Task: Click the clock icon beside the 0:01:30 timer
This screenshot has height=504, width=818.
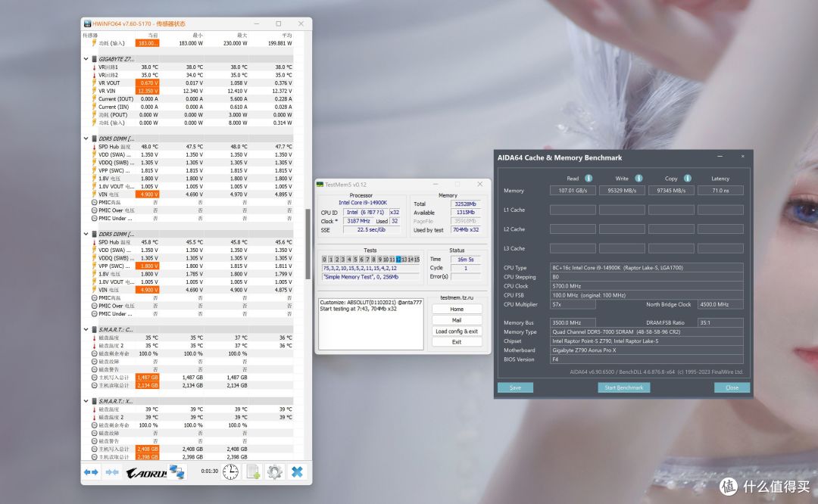Action: tap(230, 471)
